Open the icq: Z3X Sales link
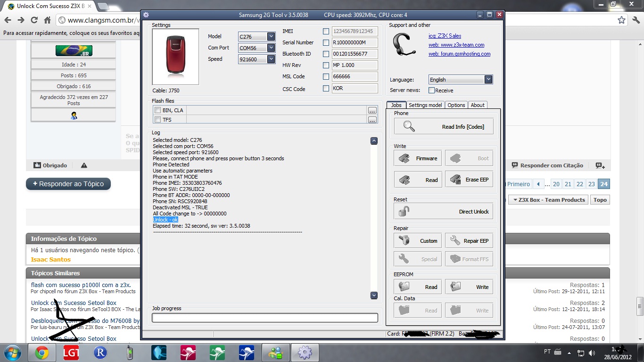Viewport: 644px width, 362px height. 445,36
